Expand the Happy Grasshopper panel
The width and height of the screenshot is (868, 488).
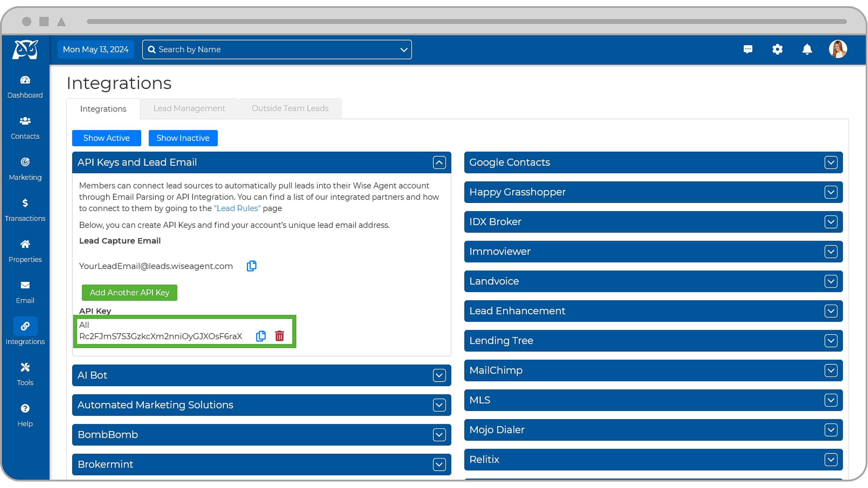(x=831, y=192)
